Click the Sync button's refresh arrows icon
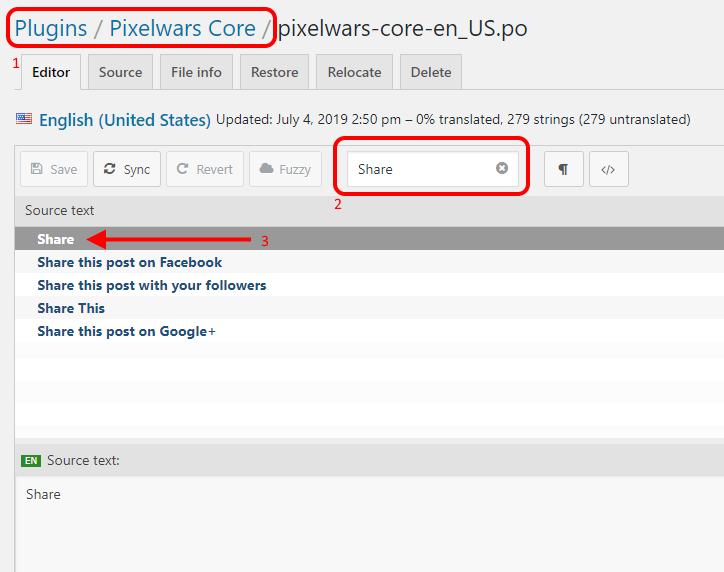 (109, 169)
